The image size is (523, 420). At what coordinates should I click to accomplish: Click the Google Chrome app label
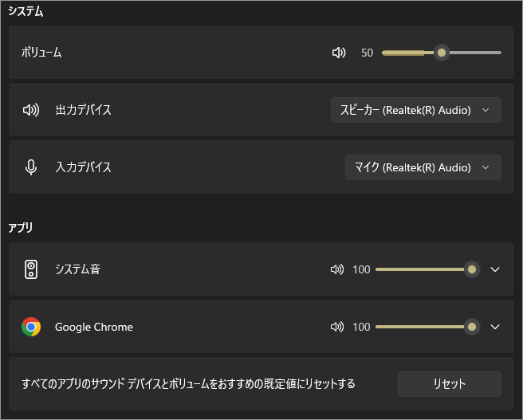pos(94,327)
